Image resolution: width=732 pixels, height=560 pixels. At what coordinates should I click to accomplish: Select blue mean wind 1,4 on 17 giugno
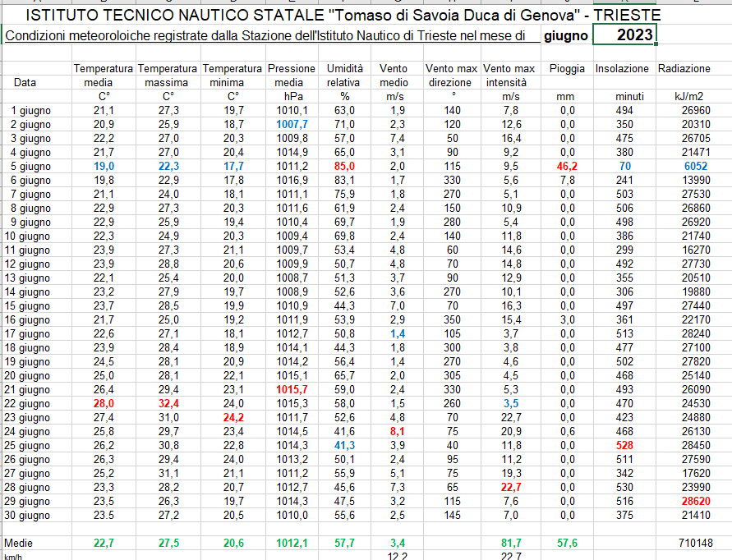click(398, 334)
